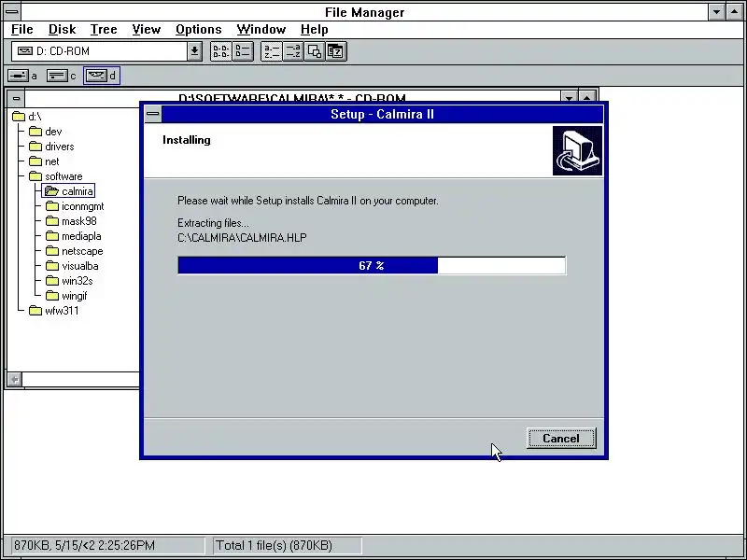The width and height of the screenshot is (747, 560).
Task: Click the netscape folder icon
Action: (x=52, y=251)
